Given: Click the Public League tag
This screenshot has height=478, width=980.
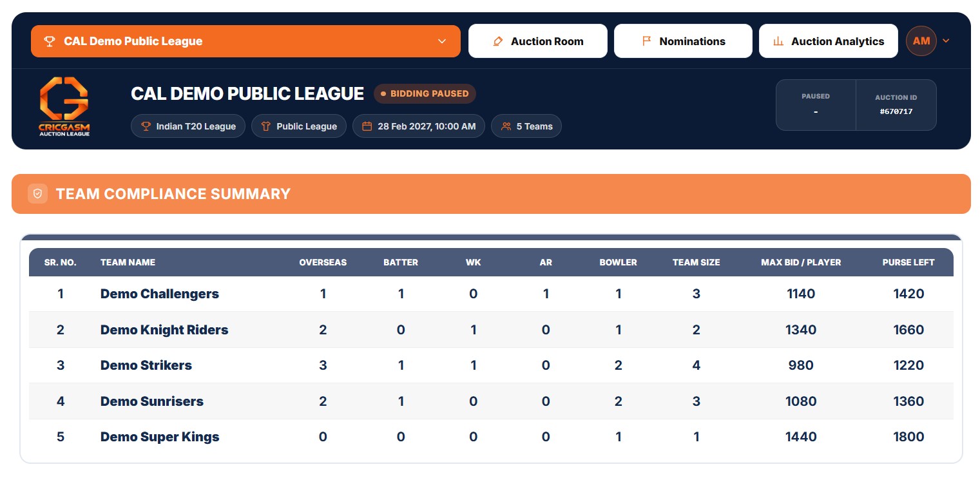Looking at the screenshot, I should click(x=299, y=126).
